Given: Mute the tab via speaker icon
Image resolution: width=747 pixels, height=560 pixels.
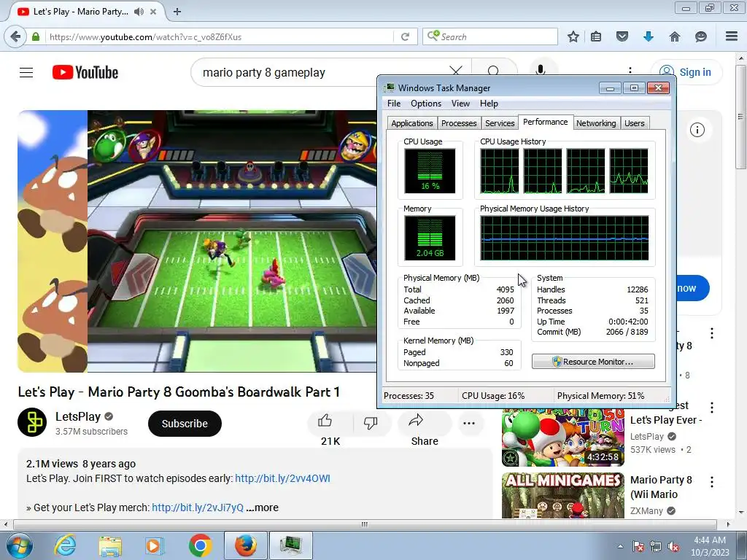Looking at the screenshot, I should [139, 12].
